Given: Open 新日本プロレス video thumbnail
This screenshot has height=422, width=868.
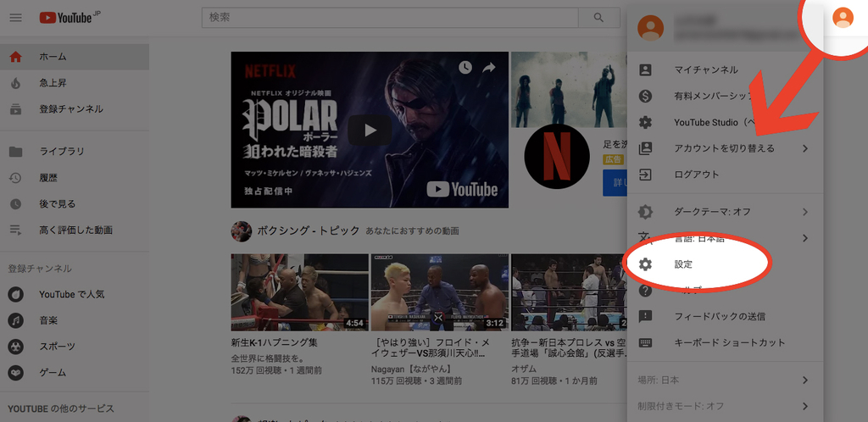Looking at the screenshot, I should pyautogui.click(x=569, y=292).
